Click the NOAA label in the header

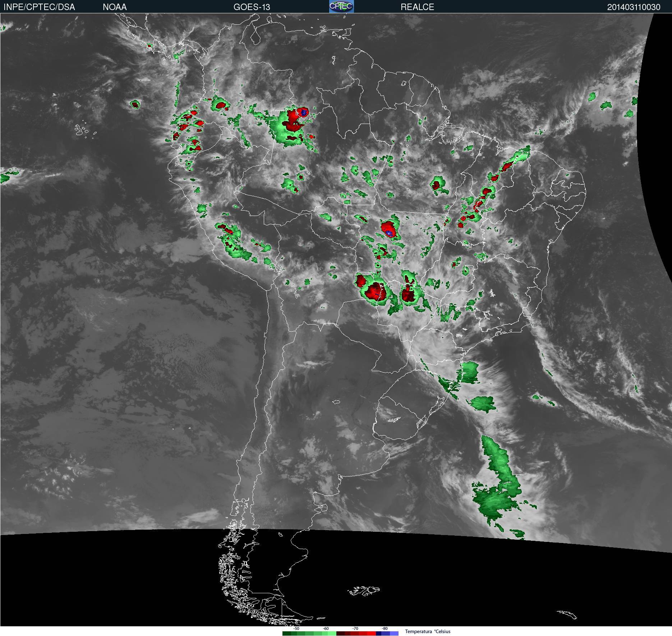click(x=115, y=7)
